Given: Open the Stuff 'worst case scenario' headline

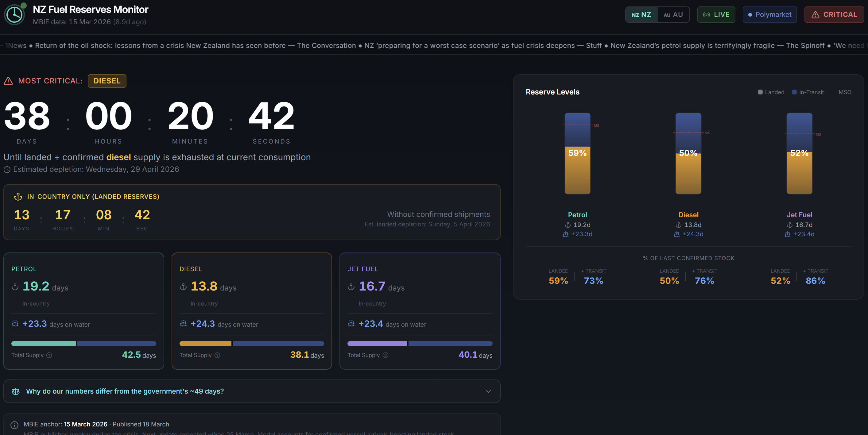Looking at the screenshot, I should tap(483, 46).
